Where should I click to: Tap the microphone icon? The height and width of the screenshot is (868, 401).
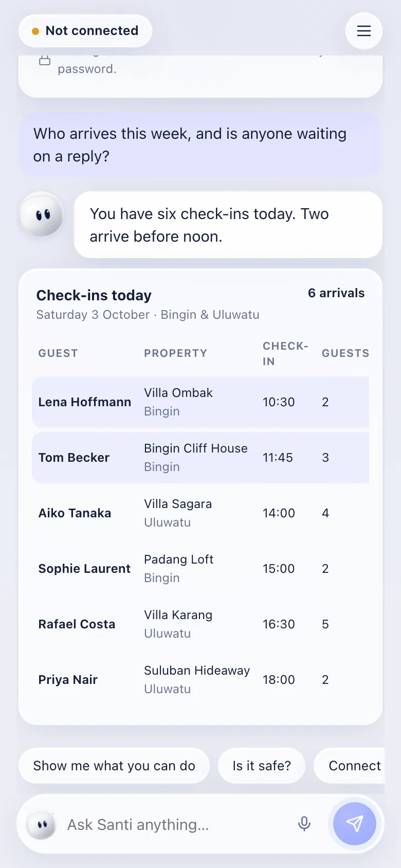coord(304,824)
